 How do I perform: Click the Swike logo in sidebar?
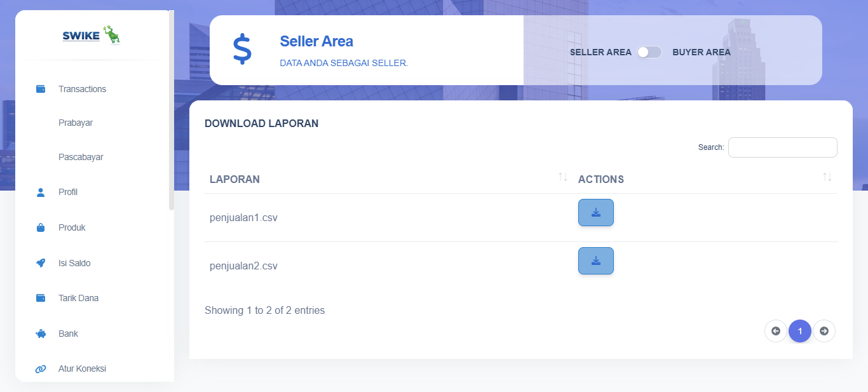(92, 36)
